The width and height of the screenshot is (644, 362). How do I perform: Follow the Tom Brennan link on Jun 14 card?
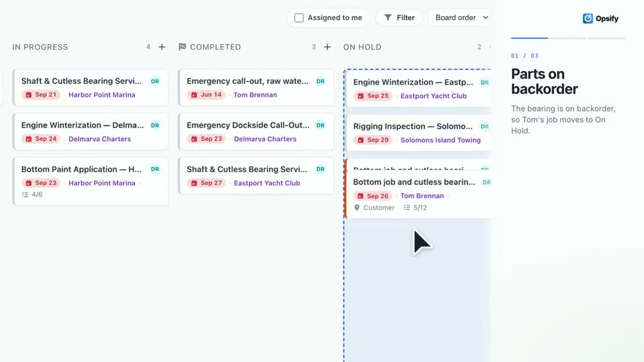[255, 95]
